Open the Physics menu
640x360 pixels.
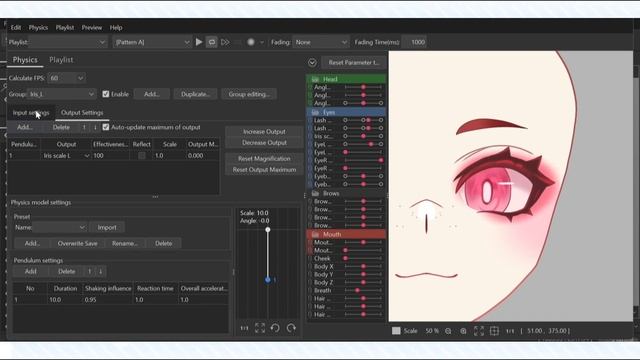pyautogui.click(x=38, y=27)
